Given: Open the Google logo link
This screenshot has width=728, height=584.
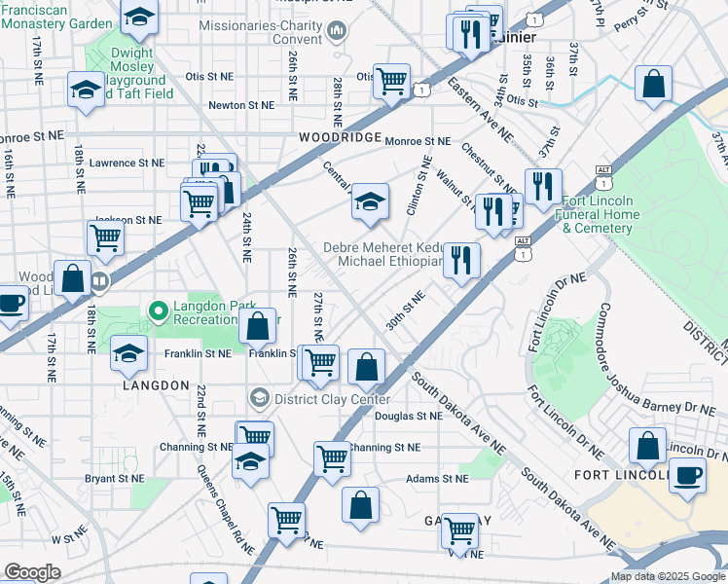Looking at the screenshot, I should point(32,572).
